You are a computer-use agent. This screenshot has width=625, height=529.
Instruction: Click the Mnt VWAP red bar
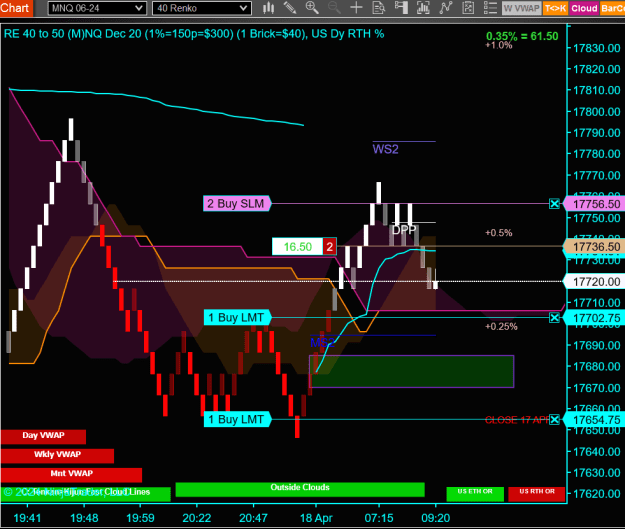coord(71,475)
